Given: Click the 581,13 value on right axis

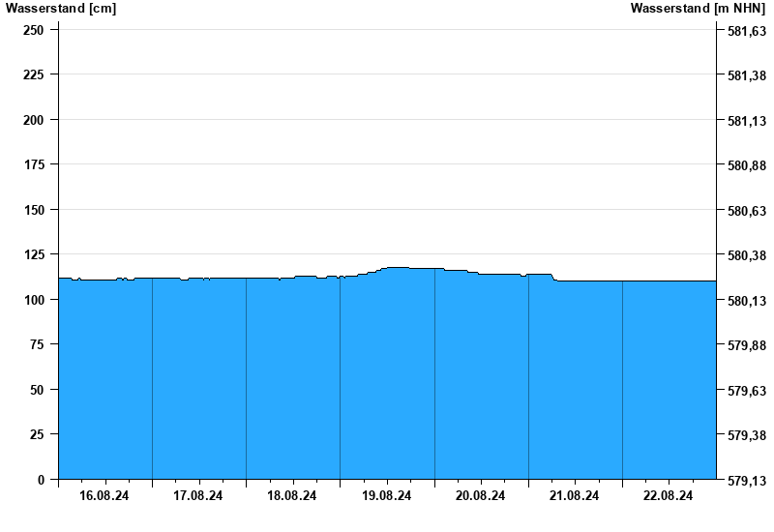Looking at the screenshot, I should (746, 121).
